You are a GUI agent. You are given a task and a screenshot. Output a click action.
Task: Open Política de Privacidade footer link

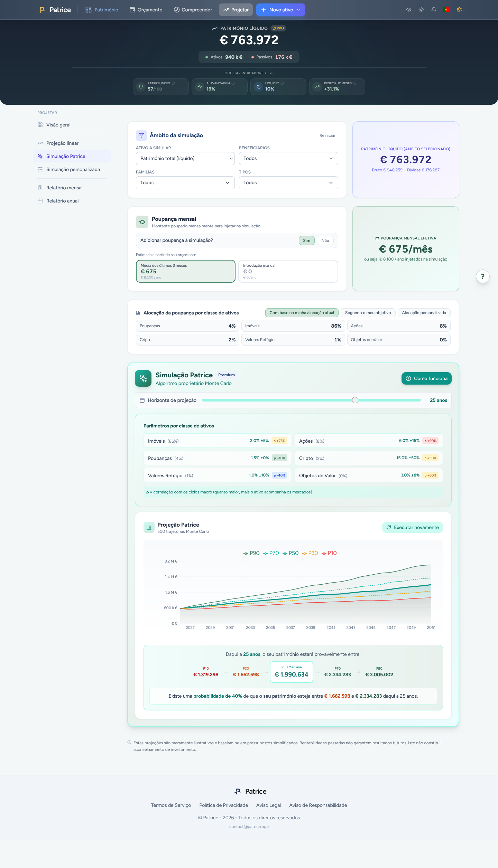[x=224, y=805]
